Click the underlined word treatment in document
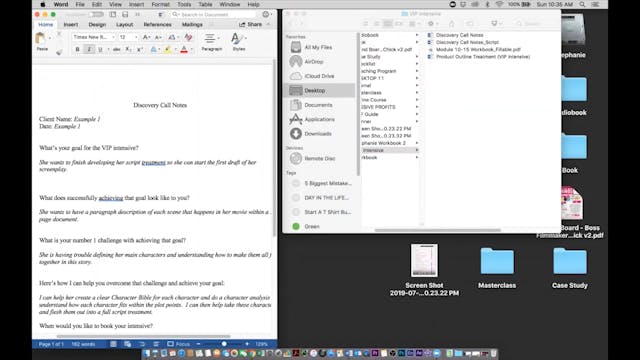 (x=153, y=162)
